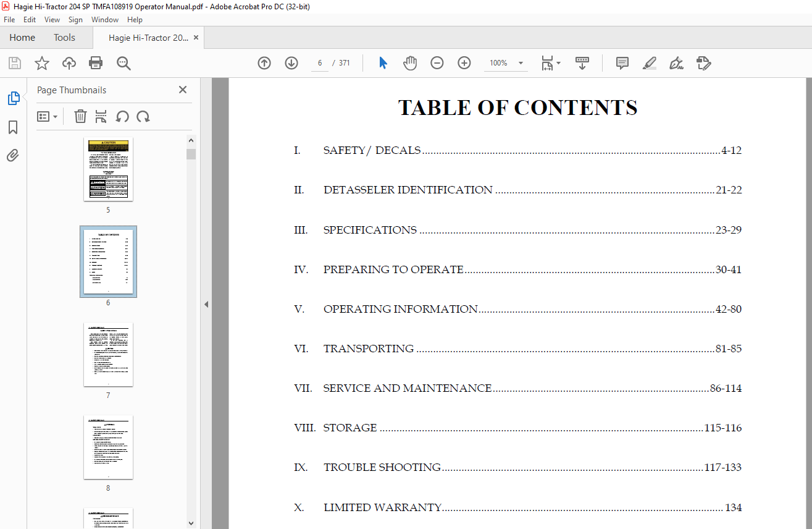This screenshot has width=812, height=529.
Task: Click thumbnail panel scroll up arrow
Action: click(x=191, y=140)
